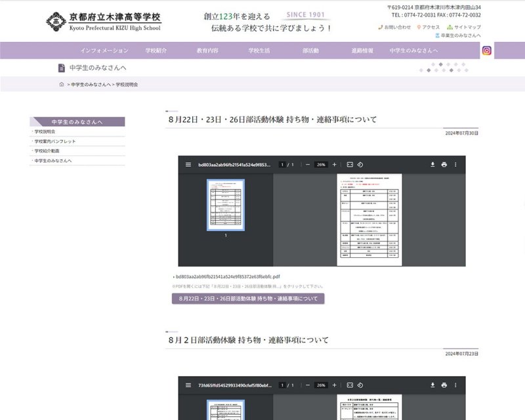The width and height of the screenshot is (525, 420).
Task: Toggle sidebar menu in second PDF viewer
Action: tap(188, 385)
